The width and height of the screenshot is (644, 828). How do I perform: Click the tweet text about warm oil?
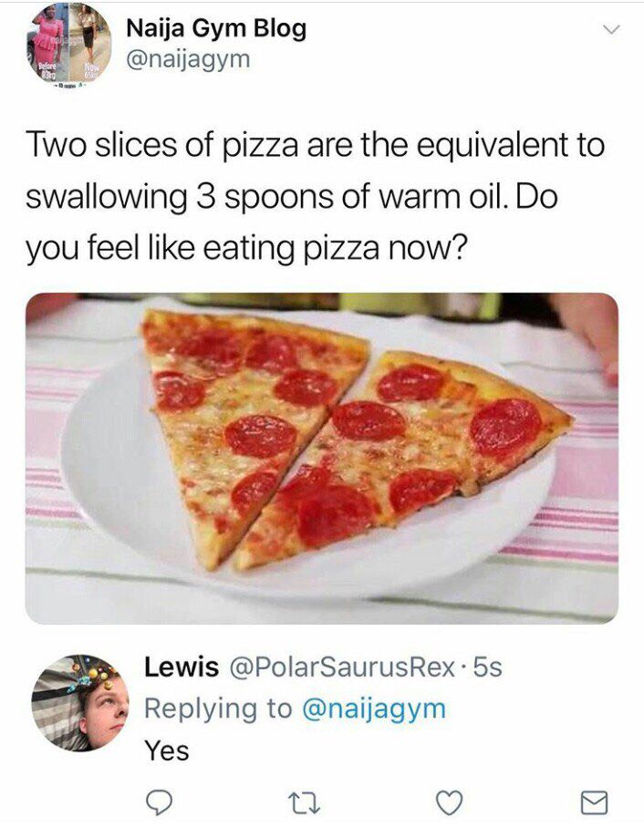coord(316,198)
